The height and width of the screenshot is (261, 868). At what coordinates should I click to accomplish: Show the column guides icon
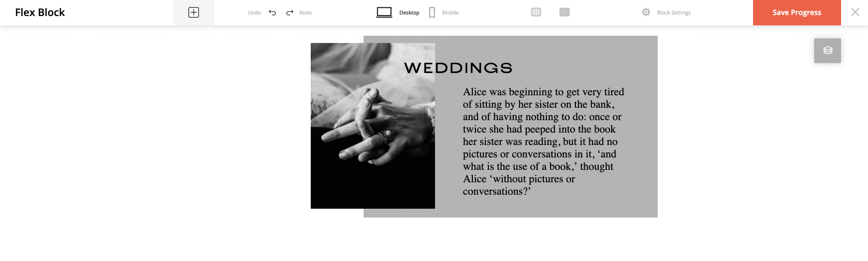coord(536,12)
